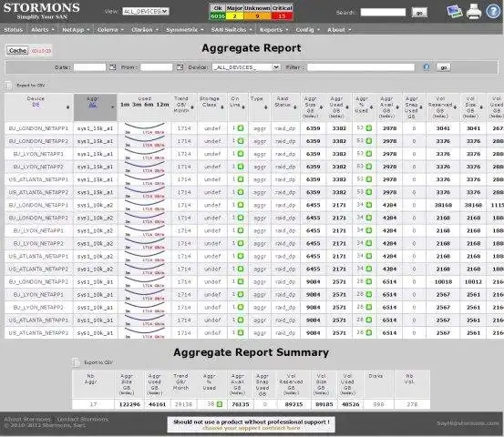Sort by Vol Size GB column arrows
Image resolution: width=504 pixels, height=437 pixels.
pyautogui.click(x=481, y=107)
